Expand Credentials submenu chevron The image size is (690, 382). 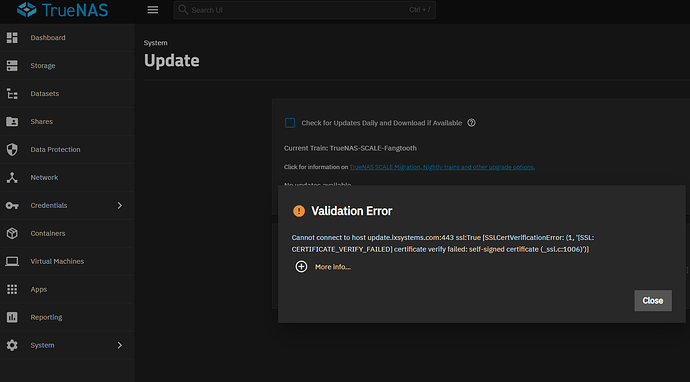[120, 206]
